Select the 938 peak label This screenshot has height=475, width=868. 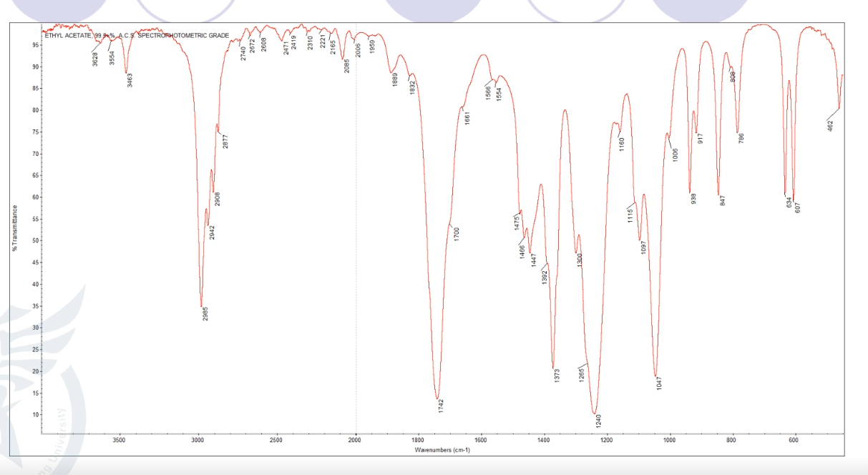coord(693,199)
